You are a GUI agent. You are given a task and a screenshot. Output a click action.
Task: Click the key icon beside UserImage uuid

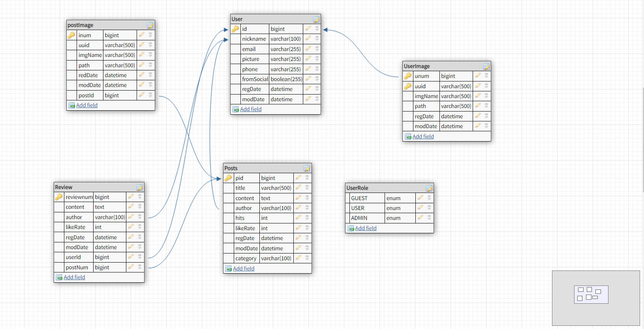[x=408, y=86]
